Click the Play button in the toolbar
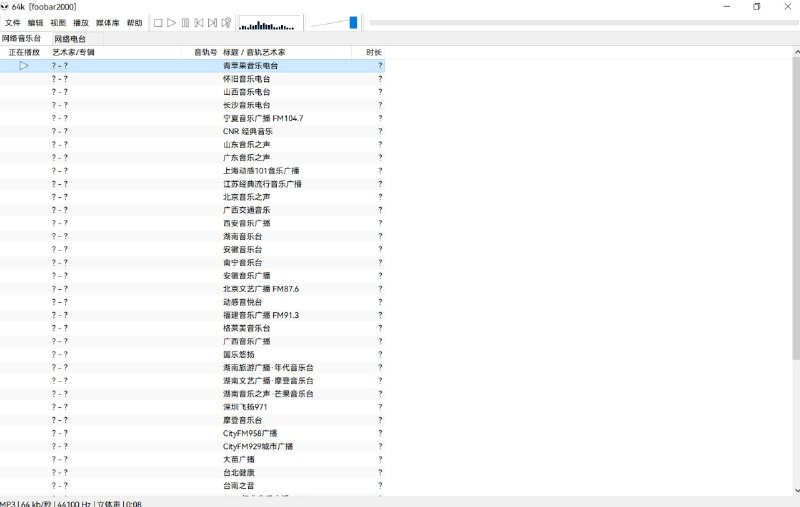Viewport: 800px width, 507px height. point(171,23)
